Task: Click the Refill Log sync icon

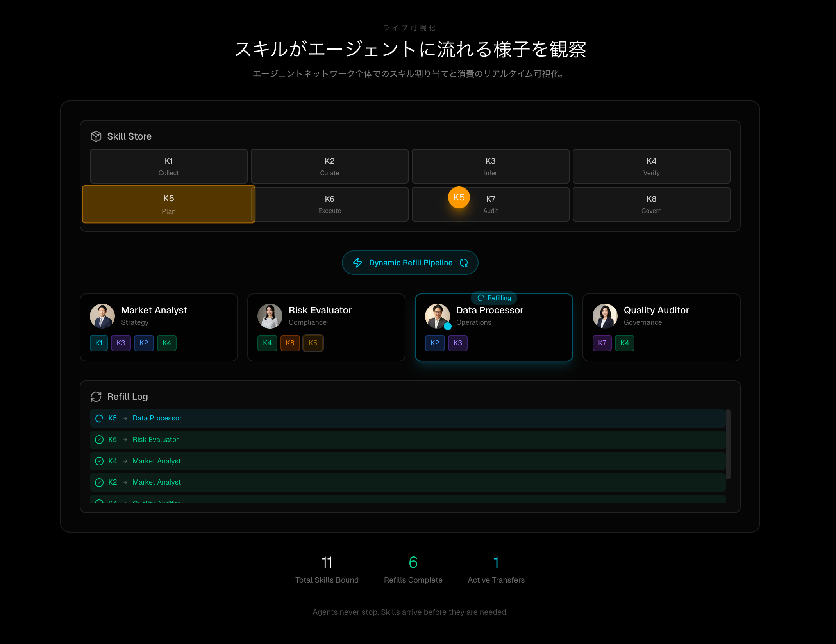Action: click(96, 397)
